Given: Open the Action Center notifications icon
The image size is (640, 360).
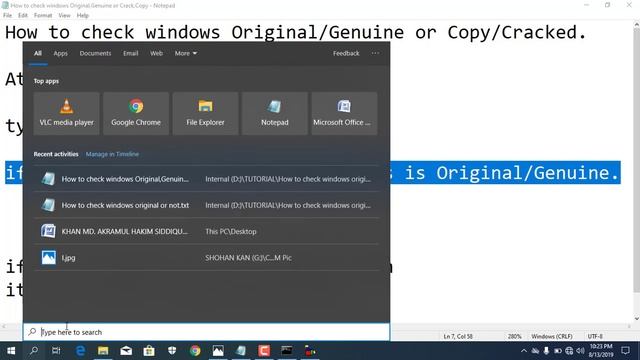Looking at the screenshot, I should tap(625, 351).
